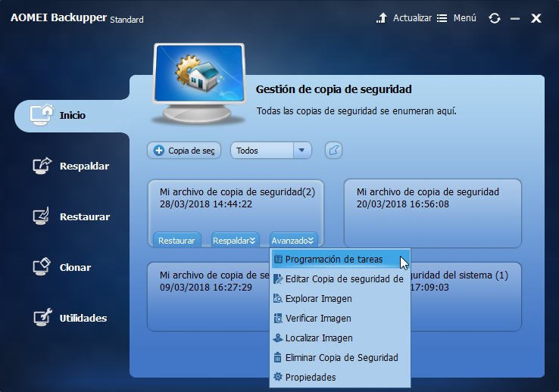Viewport: 559px width, 392px height.
Task: Click the large home monitor illustration
Action: (199, 84)
